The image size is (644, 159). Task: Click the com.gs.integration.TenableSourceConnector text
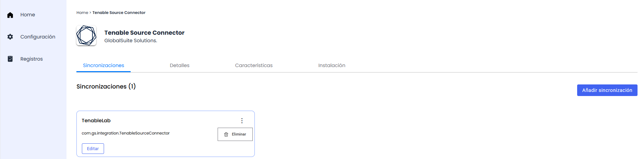(126, 133)
